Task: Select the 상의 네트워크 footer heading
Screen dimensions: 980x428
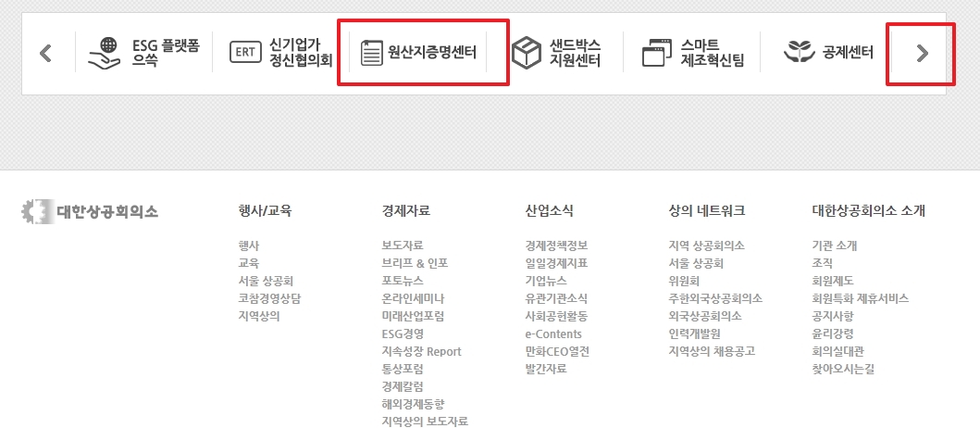Action: pos(706,211)
